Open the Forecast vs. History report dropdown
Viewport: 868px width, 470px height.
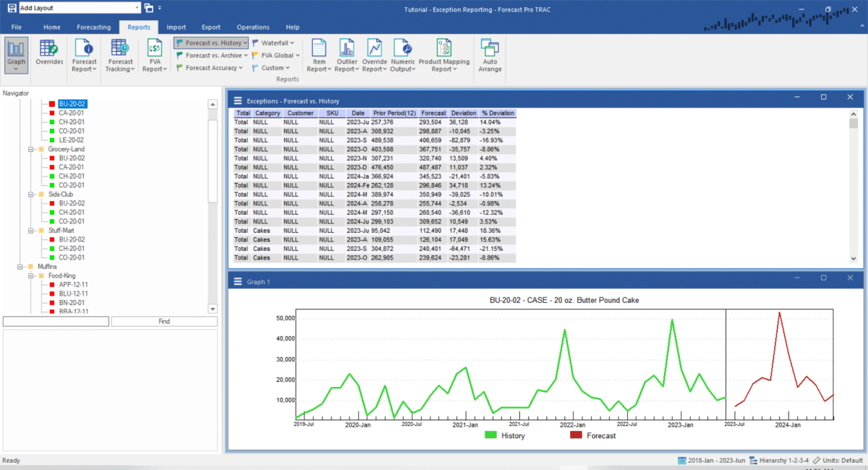211,43
